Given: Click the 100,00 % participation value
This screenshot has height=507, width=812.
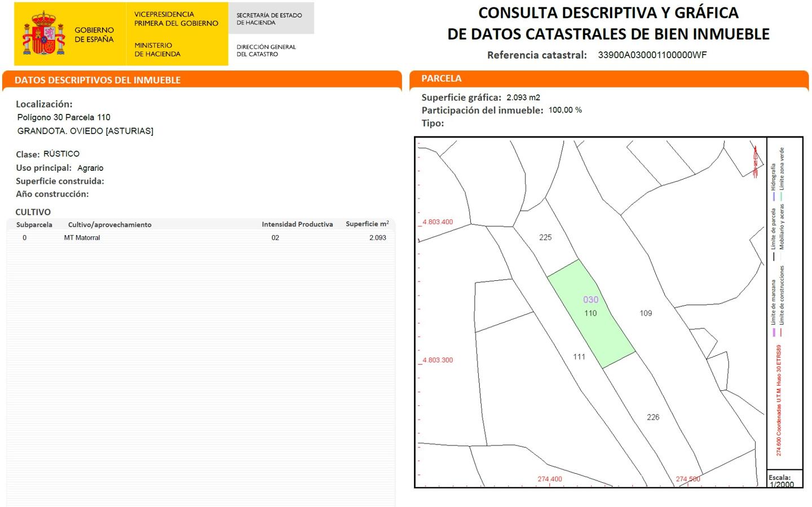Looking at the screenshot, I should (x=565, y=110).
